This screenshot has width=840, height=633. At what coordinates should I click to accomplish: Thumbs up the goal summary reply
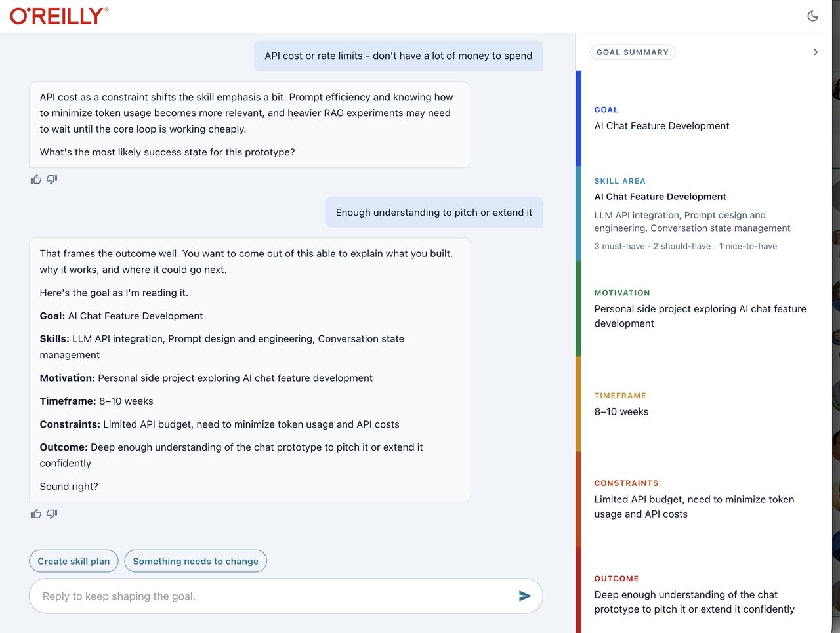coord(36,514)
